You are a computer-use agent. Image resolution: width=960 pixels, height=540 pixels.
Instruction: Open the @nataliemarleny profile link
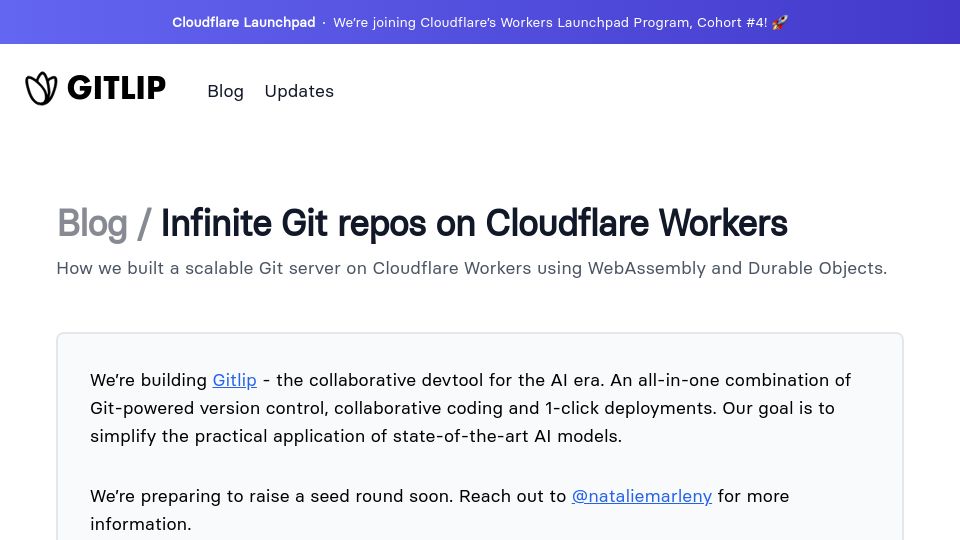[642, 496]
